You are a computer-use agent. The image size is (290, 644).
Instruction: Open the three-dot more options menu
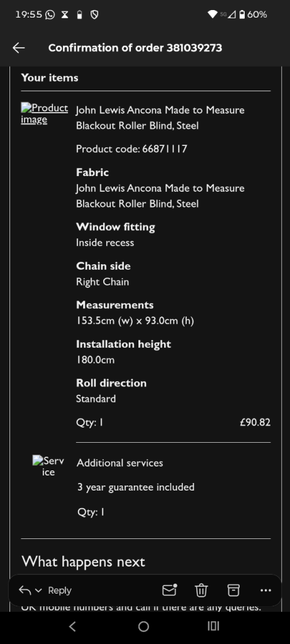coord(265,591)
